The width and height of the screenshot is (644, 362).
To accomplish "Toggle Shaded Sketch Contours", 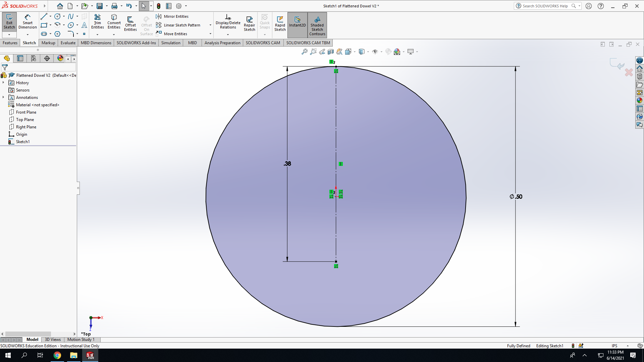I will tap(317, 25).
